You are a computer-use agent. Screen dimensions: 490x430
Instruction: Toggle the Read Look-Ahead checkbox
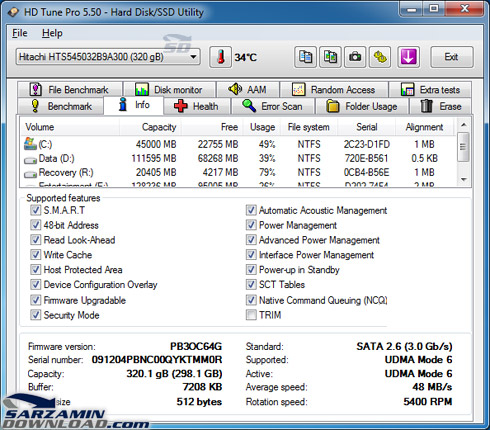(36, 240)
